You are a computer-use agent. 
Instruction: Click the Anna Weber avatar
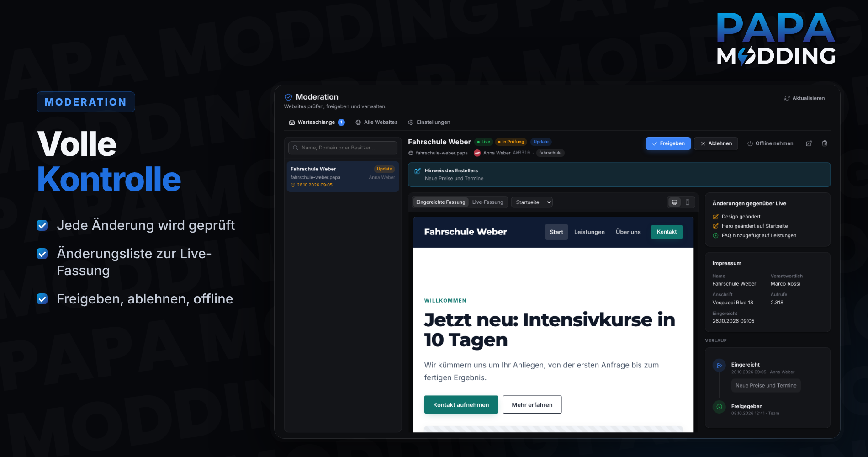click(x=477, y=153)
